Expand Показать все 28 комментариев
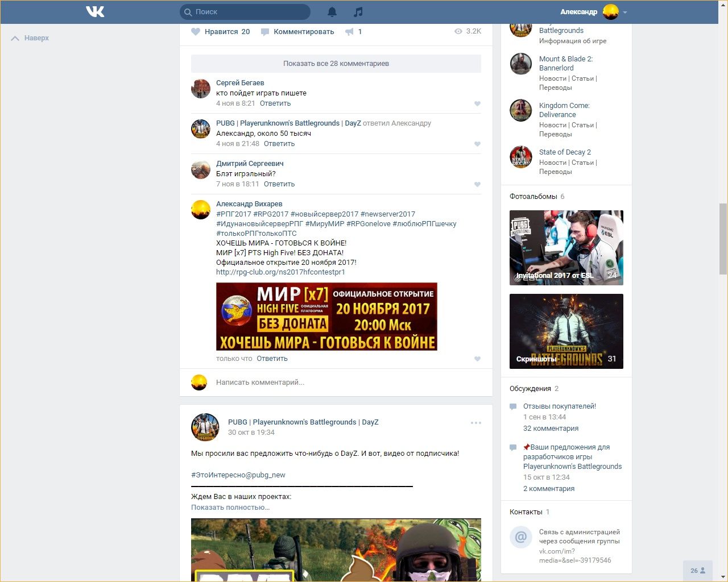This screenshot has width=728, height=582. point(336,64)
